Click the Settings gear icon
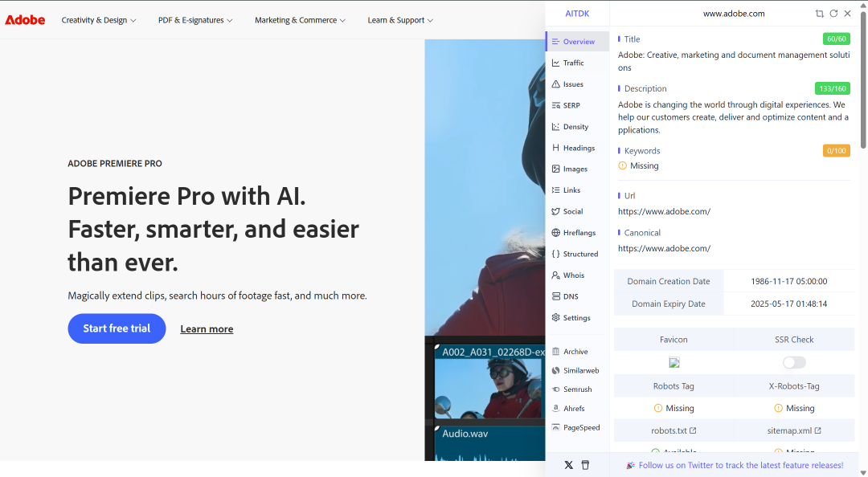This screenshot has height=477, width=868. pos(556,318)
